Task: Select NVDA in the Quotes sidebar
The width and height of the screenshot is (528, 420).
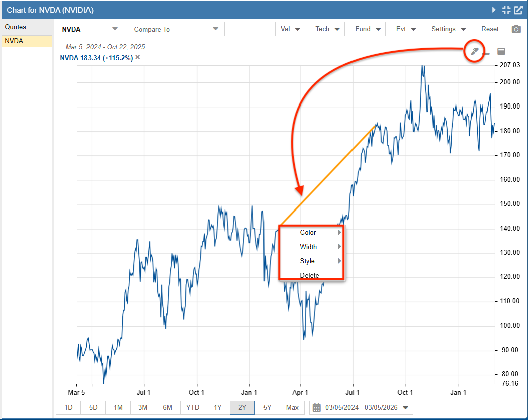Action: point(27,41)
